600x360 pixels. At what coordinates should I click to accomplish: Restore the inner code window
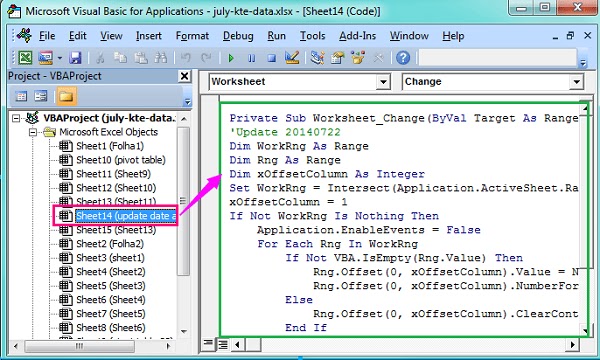click(x=570, y=36)
